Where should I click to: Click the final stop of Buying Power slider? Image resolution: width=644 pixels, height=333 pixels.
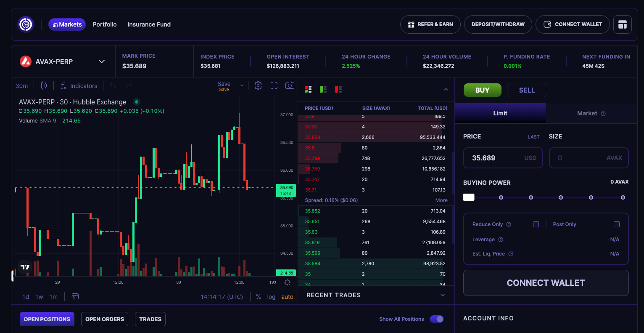coord(623,197)
